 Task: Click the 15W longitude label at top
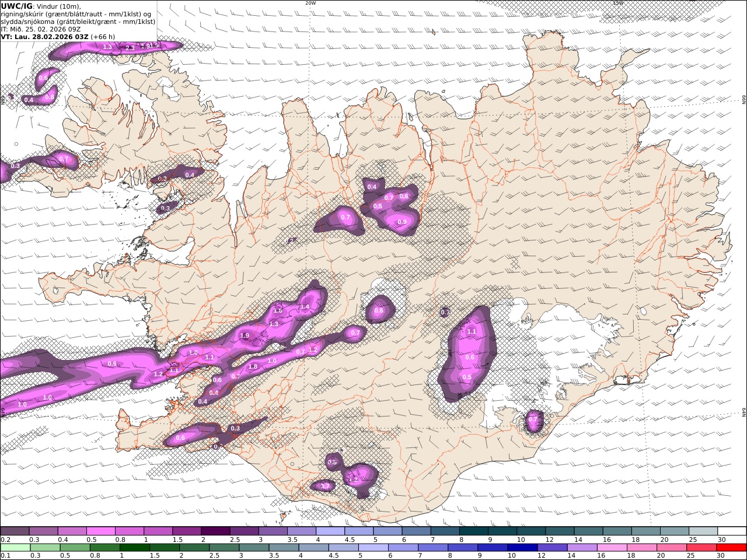[x=618, y=3]
